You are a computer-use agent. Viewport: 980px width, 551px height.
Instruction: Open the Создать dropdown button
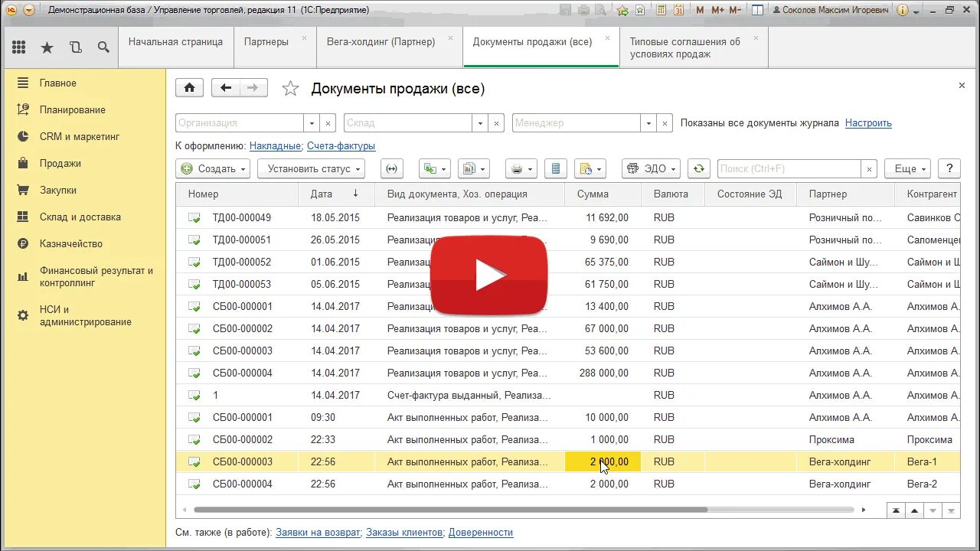point(213,168)
